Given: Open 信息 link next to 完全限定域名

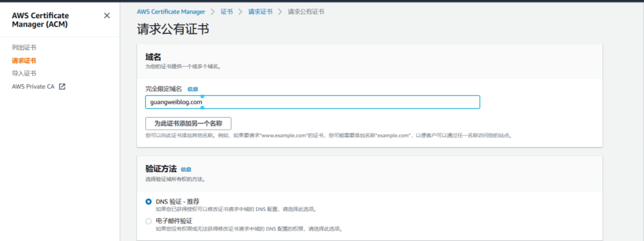Looking at the screenshot, I should pyautogui.click(x=193, y=89).
